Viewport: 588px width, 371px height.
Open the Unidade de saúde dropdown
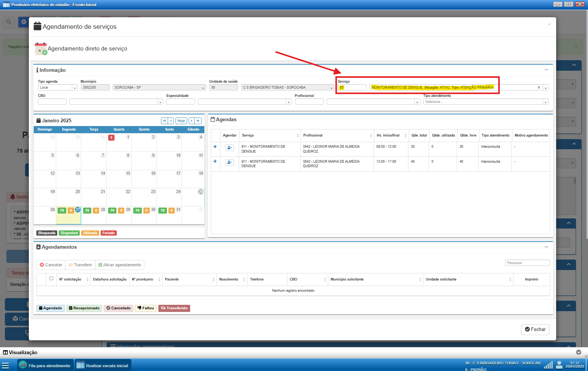pos(331,88)
